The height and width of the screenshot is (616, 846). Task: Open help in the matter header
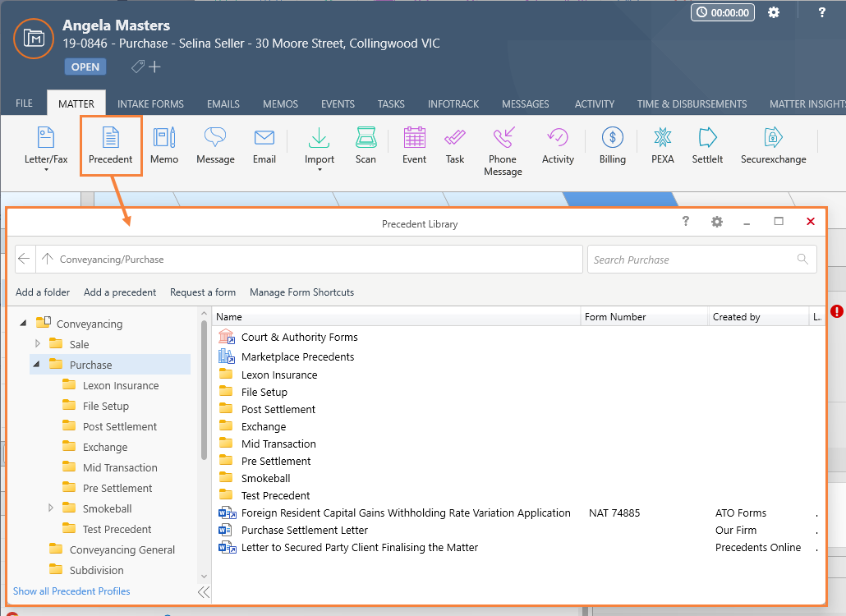pyautogui.click(x=821, y=12)
